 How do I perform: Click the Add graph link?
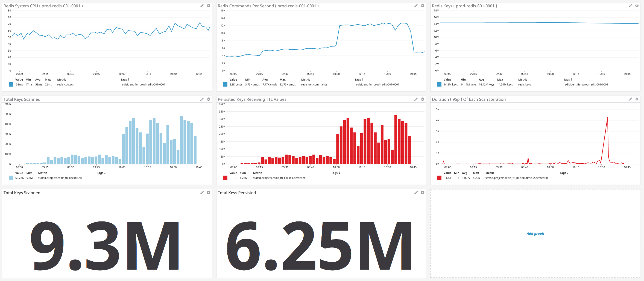[535, 233]
